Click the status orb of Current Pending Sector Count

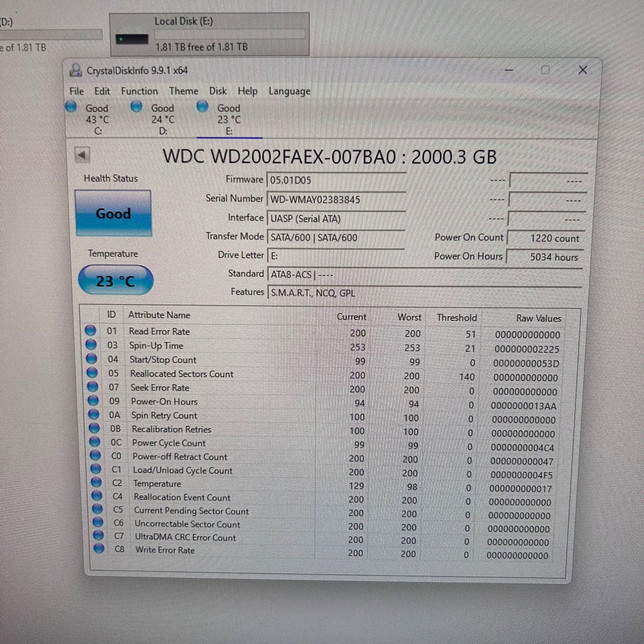[98, 508]
